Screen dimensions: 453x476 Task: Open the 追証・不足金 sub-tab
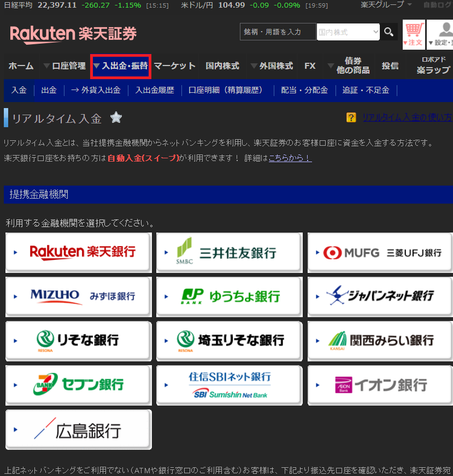pos(366,90)
